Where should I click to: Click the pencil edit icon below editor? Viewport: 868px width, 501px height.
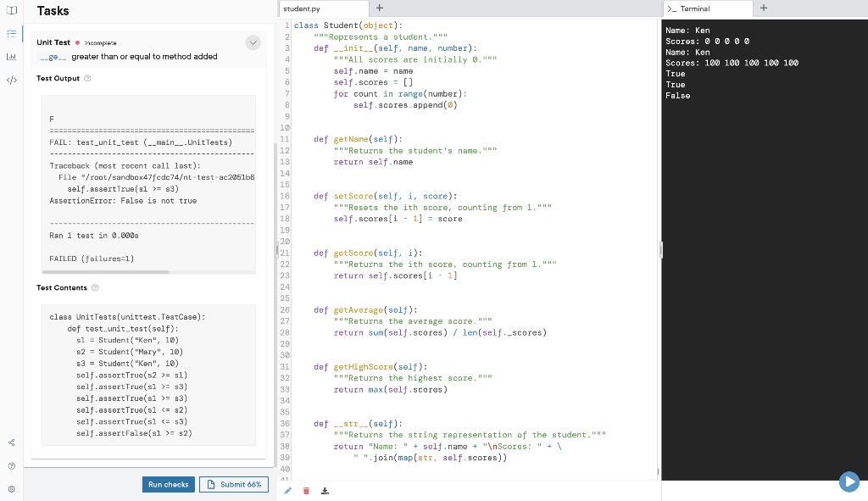click(288, 491)
